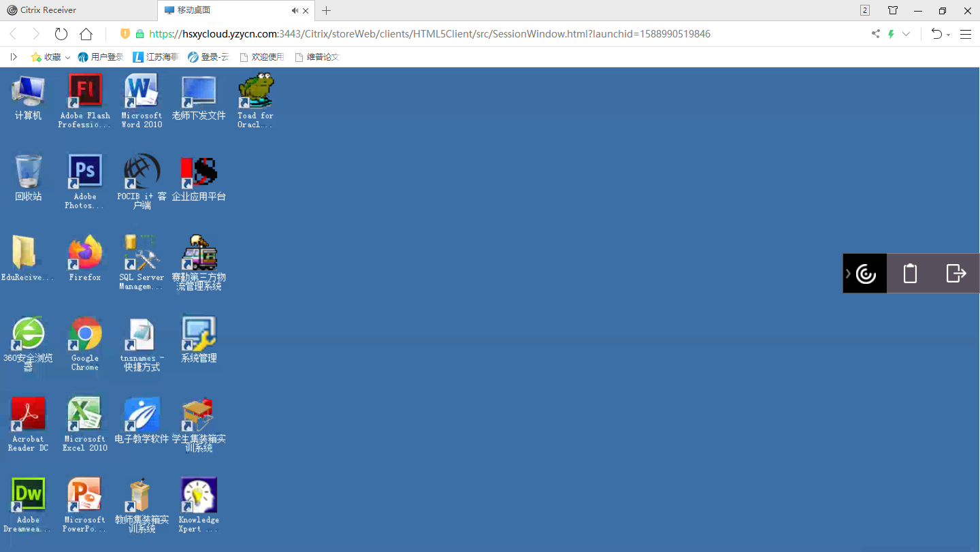Expand the chevron beside the lightning icon

906,34
